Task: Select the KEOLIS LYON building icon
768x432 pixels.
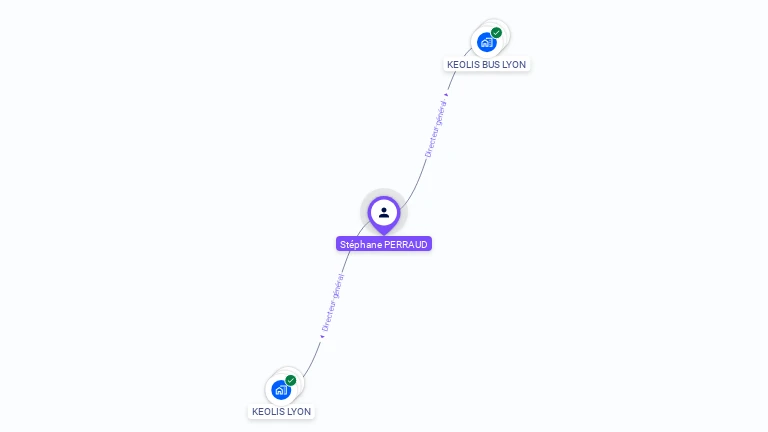Action: coord(281,390)
